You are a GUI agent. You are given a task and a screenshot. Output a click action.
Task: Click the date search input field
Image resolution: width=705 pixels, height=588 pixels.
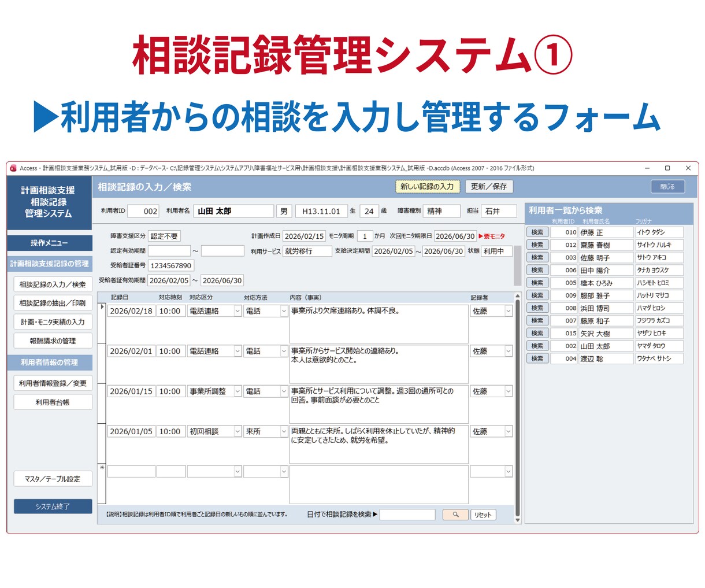(407, 515)
